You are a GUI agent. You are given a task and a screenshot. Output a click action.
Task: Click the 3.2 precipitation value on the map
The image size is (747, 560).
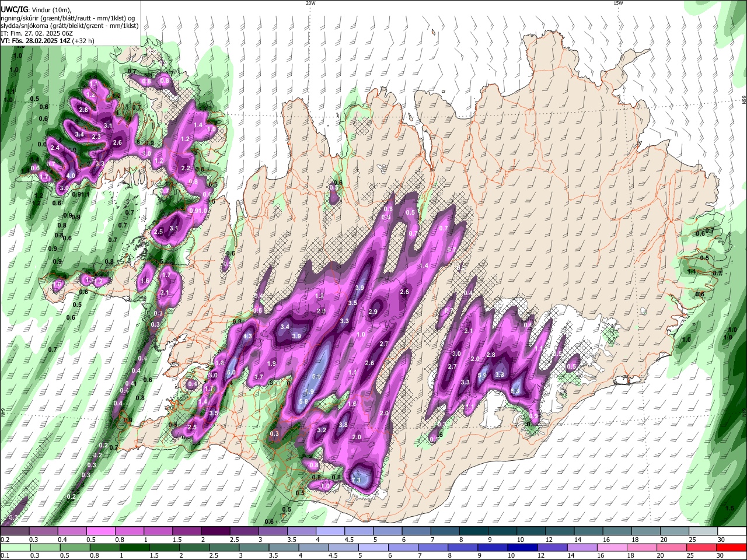coord(322,430)
